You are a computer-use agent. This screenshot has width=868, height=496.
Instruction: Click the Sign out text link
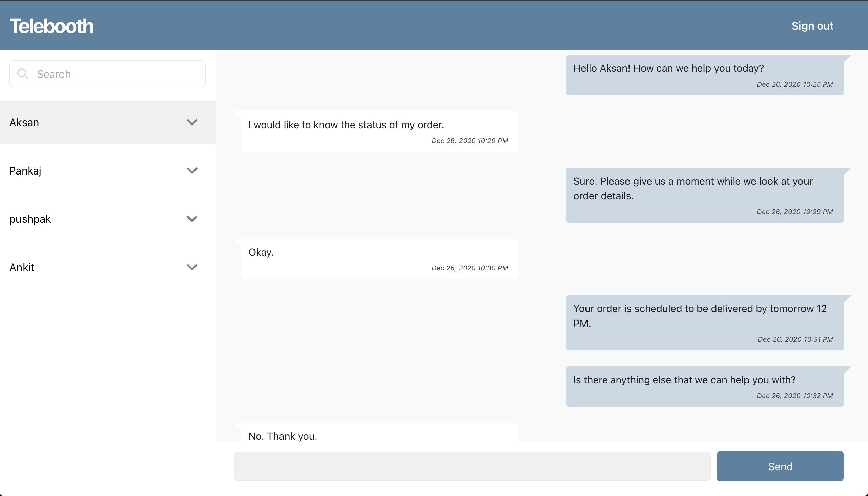click(813, 25)
